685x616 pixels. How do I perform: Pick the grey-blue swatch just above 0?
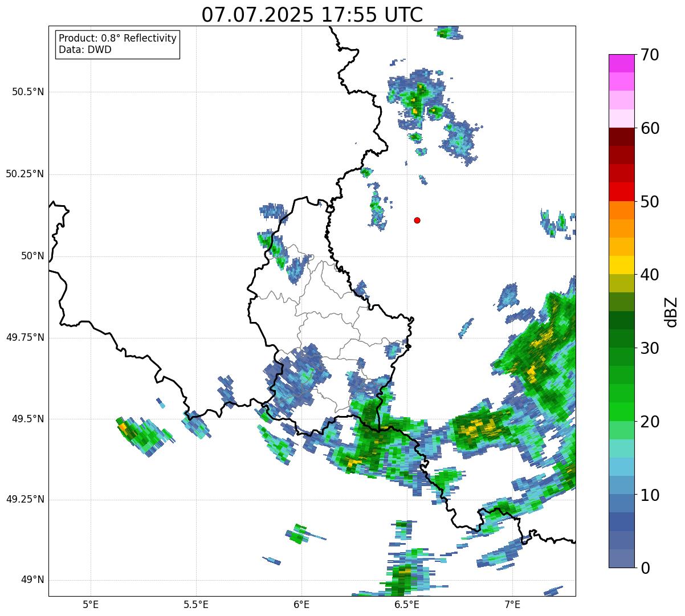tap(621, 558)
